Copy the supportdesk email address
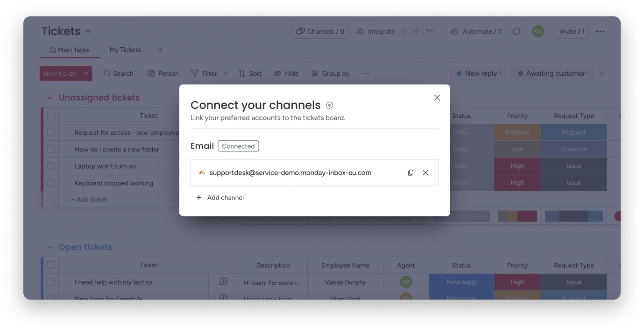This screenshot has height=330, width=644. click(410, 172)
